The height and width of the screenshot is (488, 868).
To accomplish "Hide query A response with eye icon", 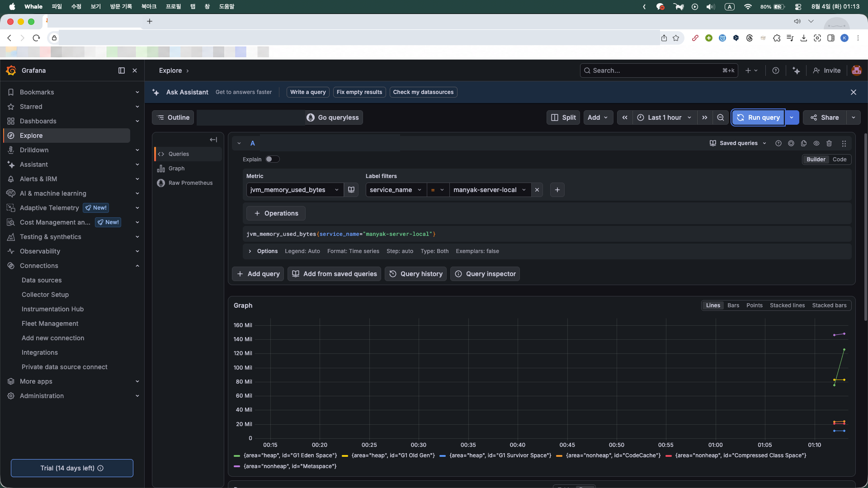I will 816,143.
